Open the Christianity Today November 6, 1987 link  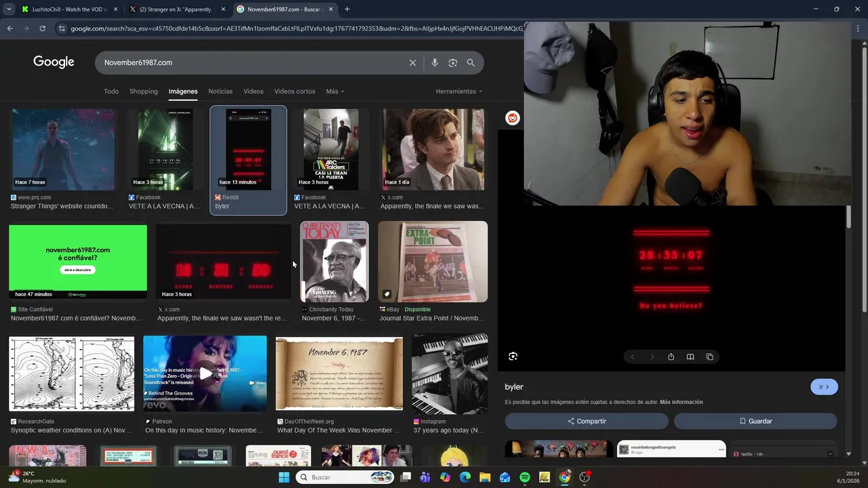tap(334, 318)
